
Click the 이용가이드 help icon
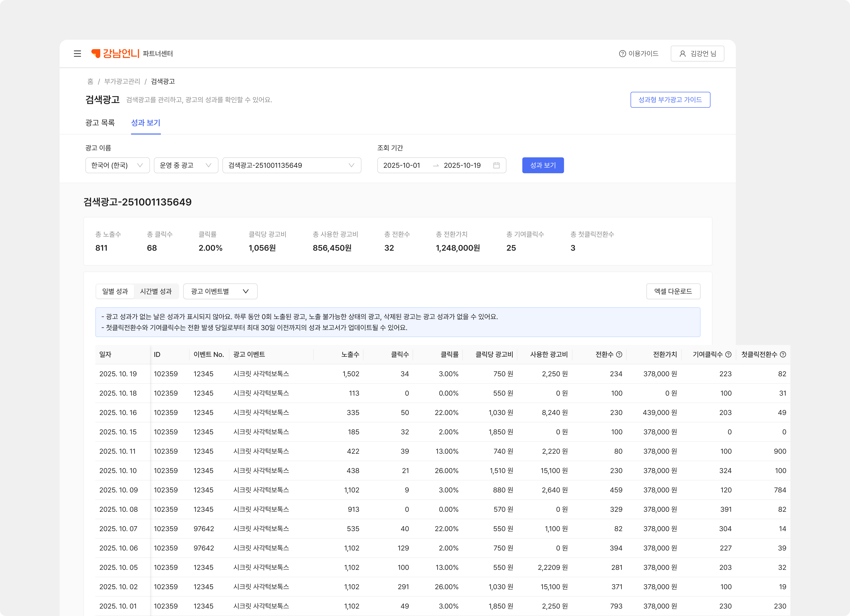point(622,54)
